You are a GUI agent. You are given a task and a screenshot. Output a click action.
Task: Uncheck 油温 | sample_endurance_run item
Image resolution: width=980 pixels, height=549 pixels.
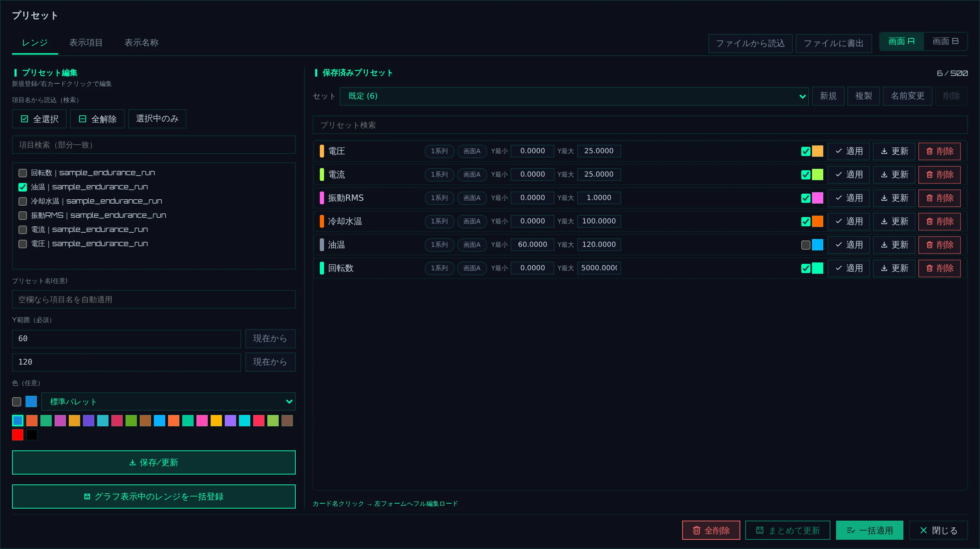pyautogui.click(x=23, y=187)
